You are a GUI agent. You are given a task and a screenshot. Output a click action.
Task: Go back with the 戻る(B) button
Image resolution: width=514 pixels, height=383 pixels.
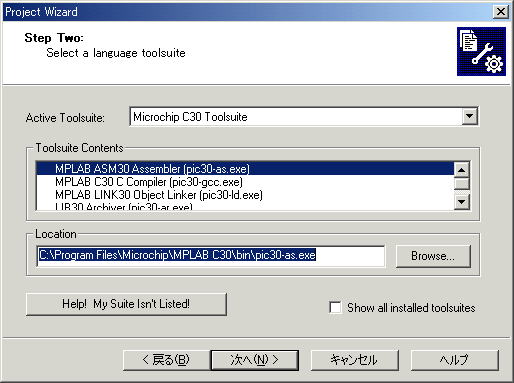166,360
